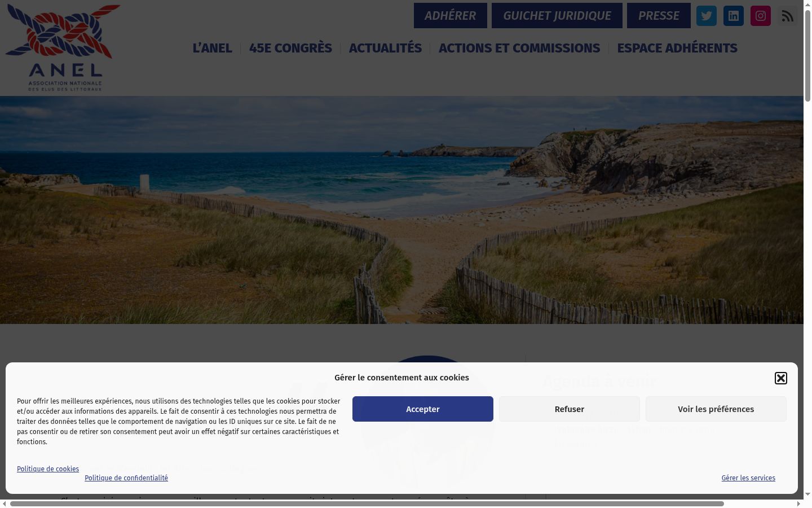Click the horizontal page scrollbar

tap(367, 503)
